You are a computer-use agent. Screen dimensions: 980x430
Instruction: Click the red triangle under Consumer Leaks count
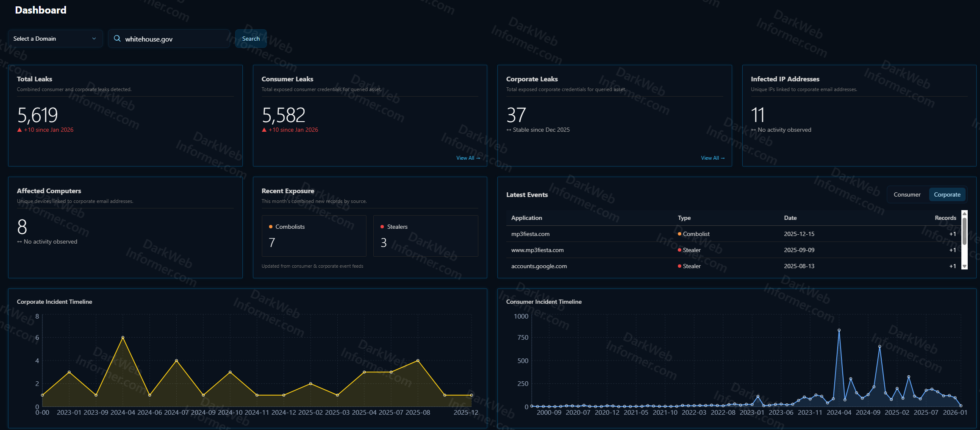pos(264,130)
